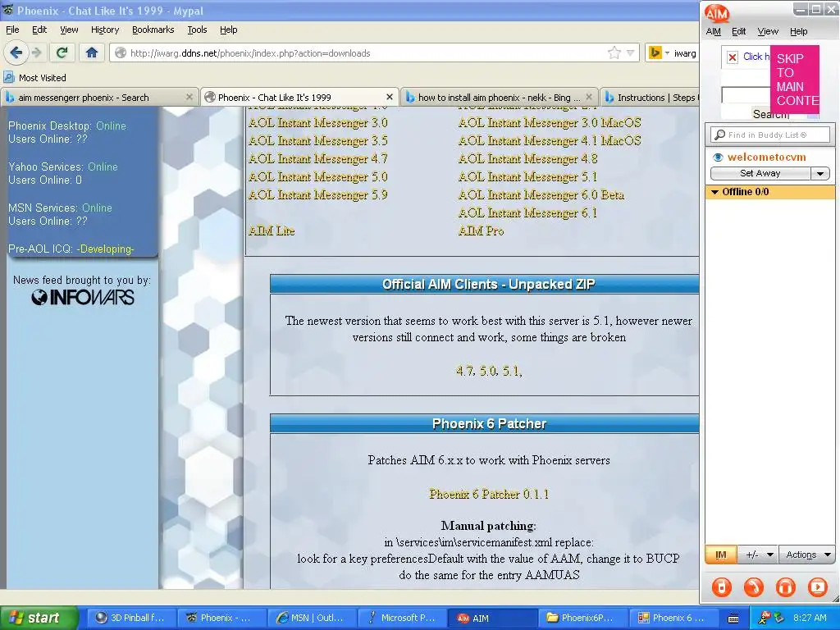Open the +/- add buddy dropdown
Viewport: 840px width, 630px height.
(759, 555)
